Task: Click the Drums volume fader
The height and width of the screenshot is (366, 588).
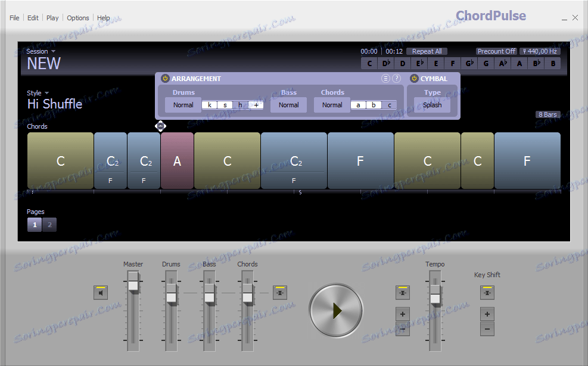Action: pos(171,294)
